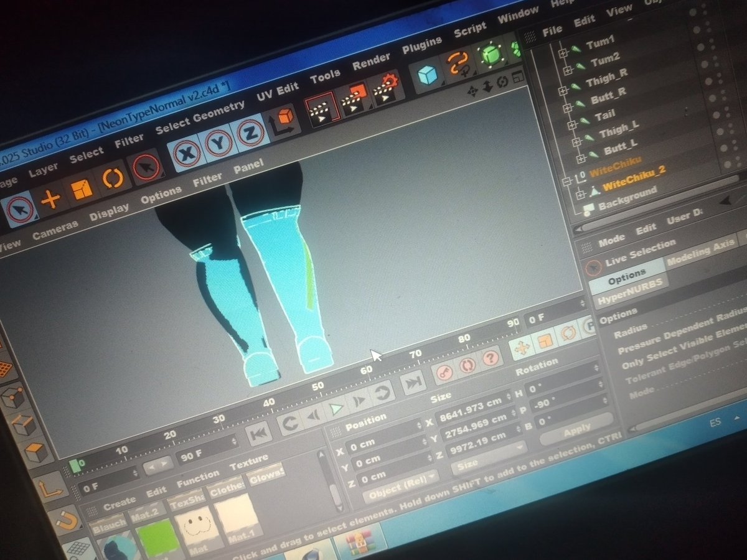Click the ES language indicator in taskbar

[x=715, y=421]
